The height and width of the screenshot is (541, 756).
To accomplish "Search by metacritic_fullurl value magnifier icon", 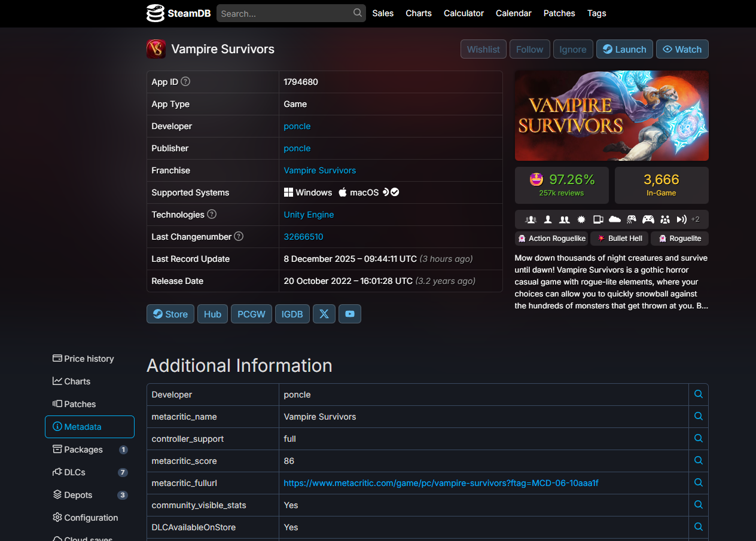I will tap(699, 483).
